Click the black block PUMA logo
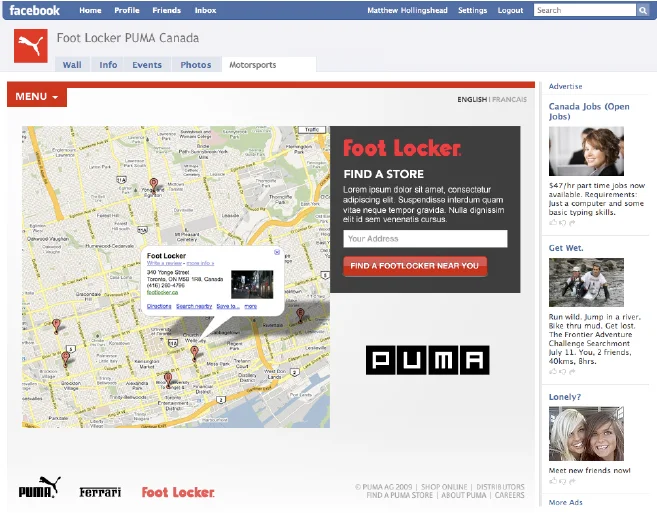 tap(427, 360)
